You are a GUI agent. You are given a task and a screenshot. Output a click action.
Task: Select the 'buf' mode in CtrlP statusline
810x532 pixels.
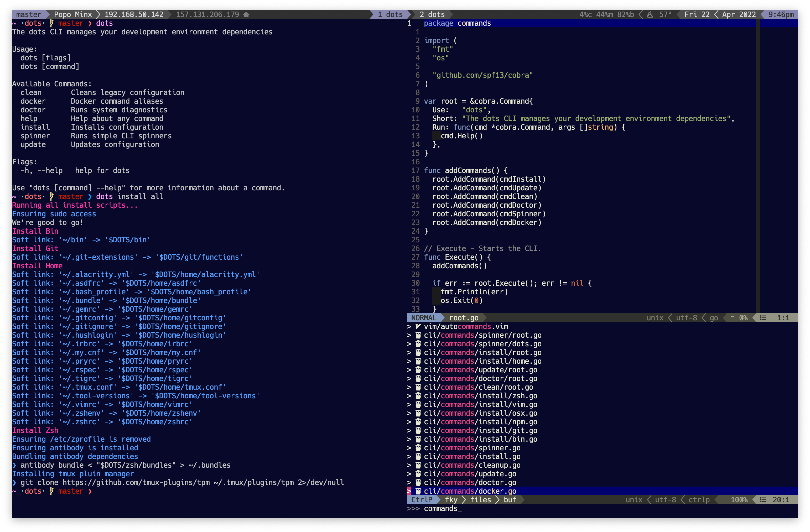point(510,500)
